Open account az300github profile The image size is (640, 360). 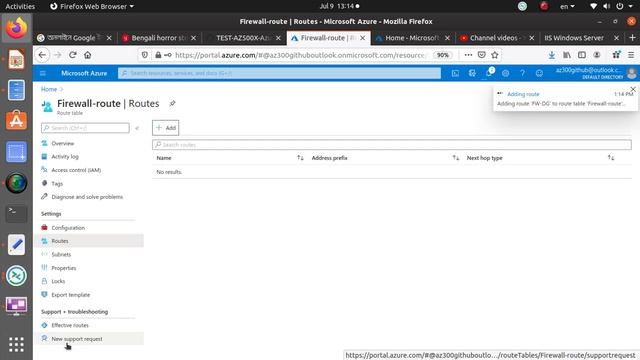596,73
